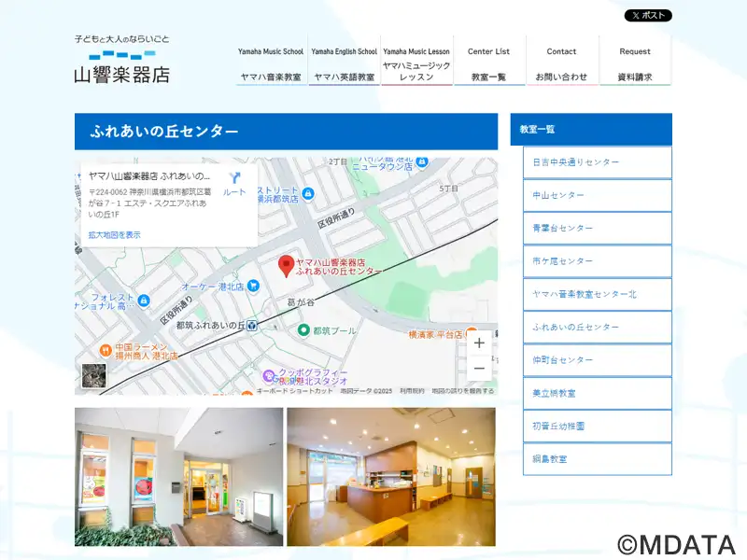Open 初音丘幼稚園 in classroom list
This screenshot has height=560, width=747.
tap(598, 427)
